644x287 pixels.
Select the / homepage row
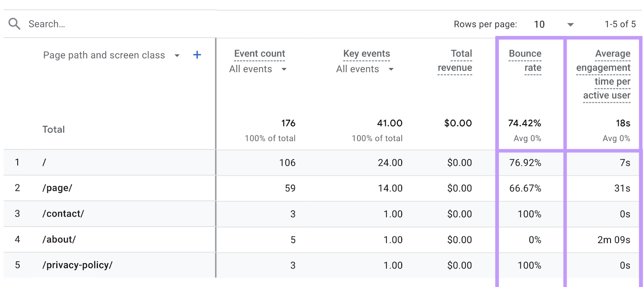point(44,162)
